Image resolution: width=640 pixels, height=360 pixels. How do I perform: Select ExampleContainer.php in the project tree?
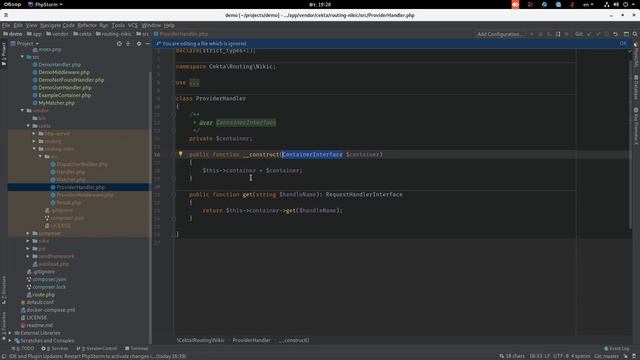tap(64, 95)
